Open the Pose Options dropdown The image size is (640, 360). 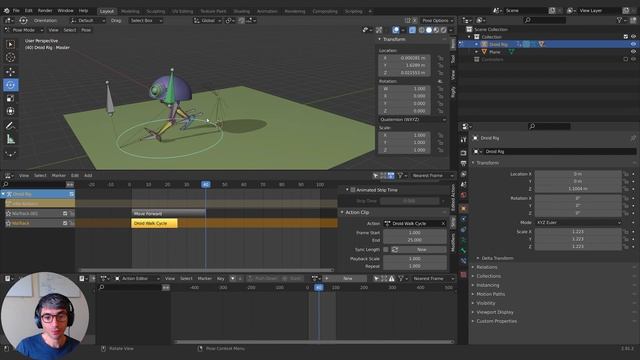(438, 20)
